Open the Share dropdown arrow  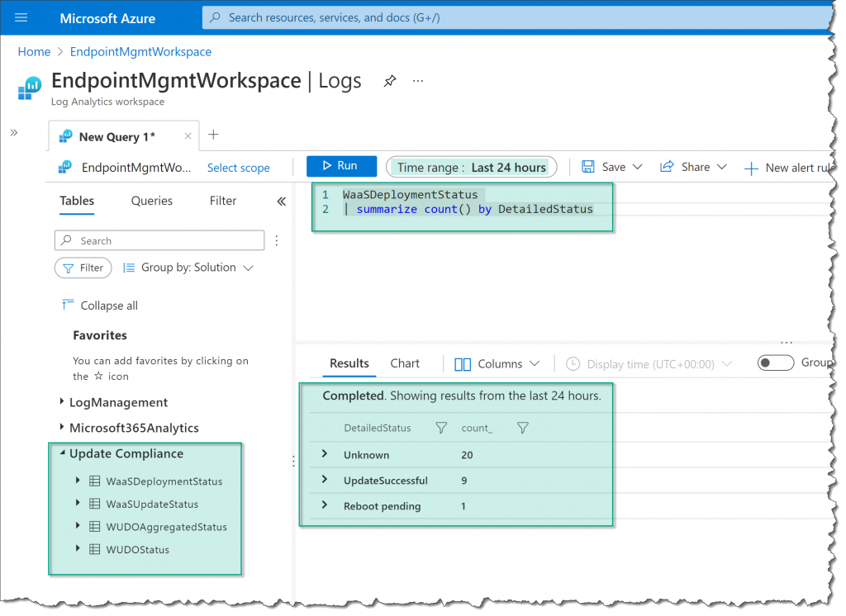(721, 167)
